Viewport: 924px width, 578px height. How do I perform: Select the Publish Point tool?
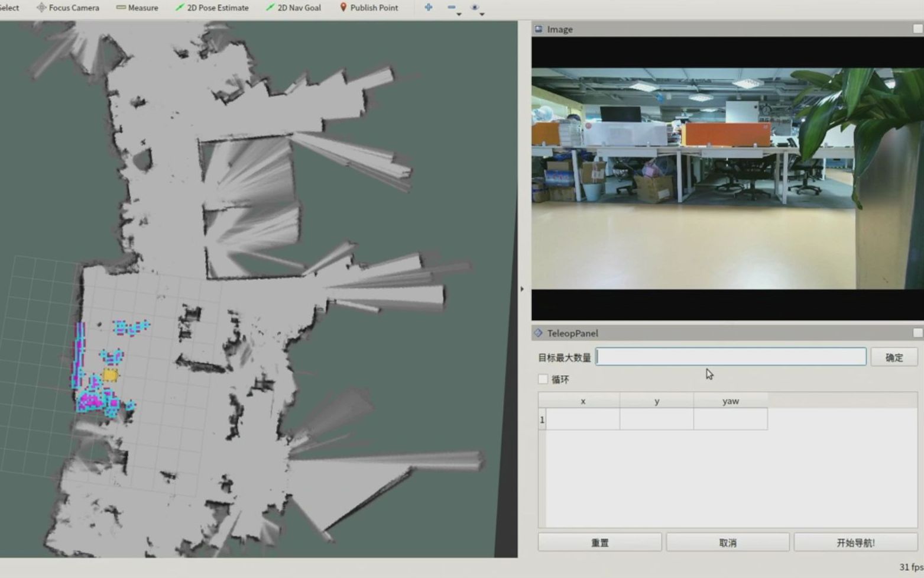369,8
